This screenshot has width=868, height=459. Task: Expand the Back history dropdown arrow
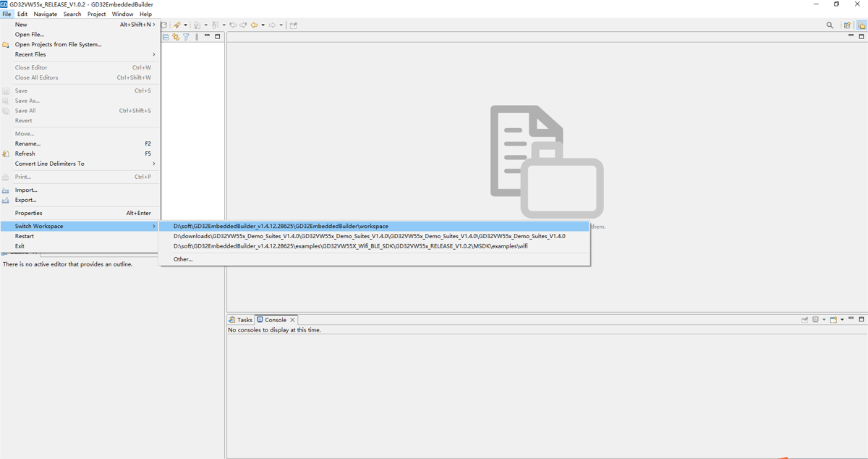pyautogui.click(x=263, y=25)
